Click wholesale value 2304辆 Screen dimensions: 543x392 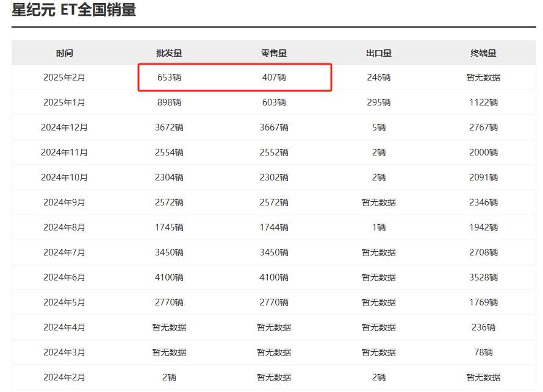[169, 177]
